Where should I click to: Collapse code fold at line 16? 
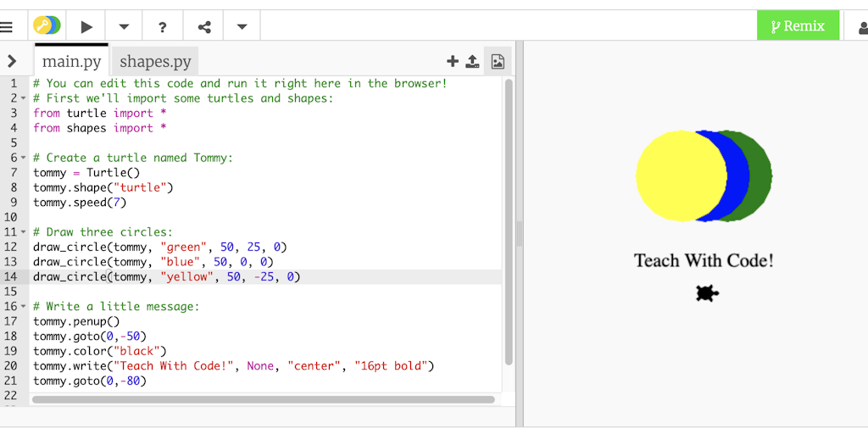point(23,306)
